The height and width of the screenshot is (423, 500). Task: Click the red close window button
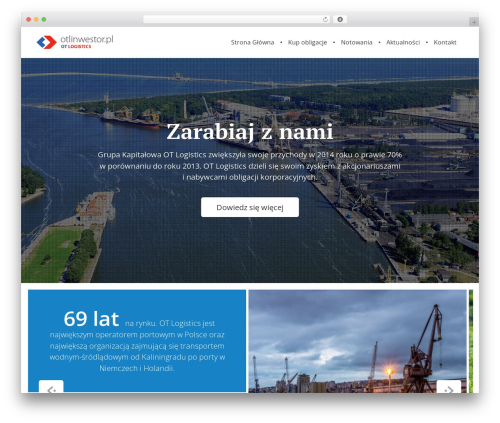tap(29, 19)
